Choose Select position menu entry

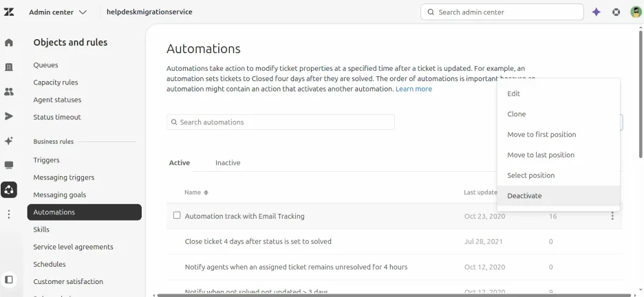tap(558, 175)
